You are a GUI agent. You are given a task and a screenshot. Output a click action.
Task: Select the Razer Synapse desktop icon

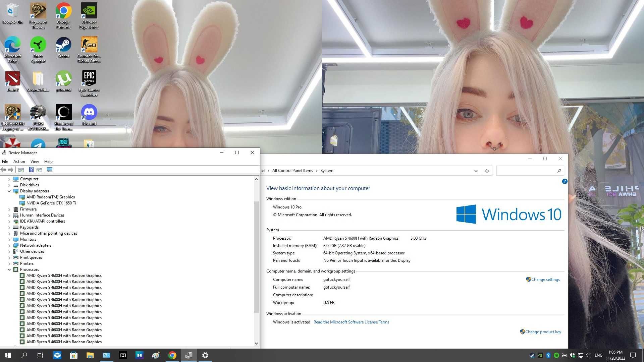point(38,50)
